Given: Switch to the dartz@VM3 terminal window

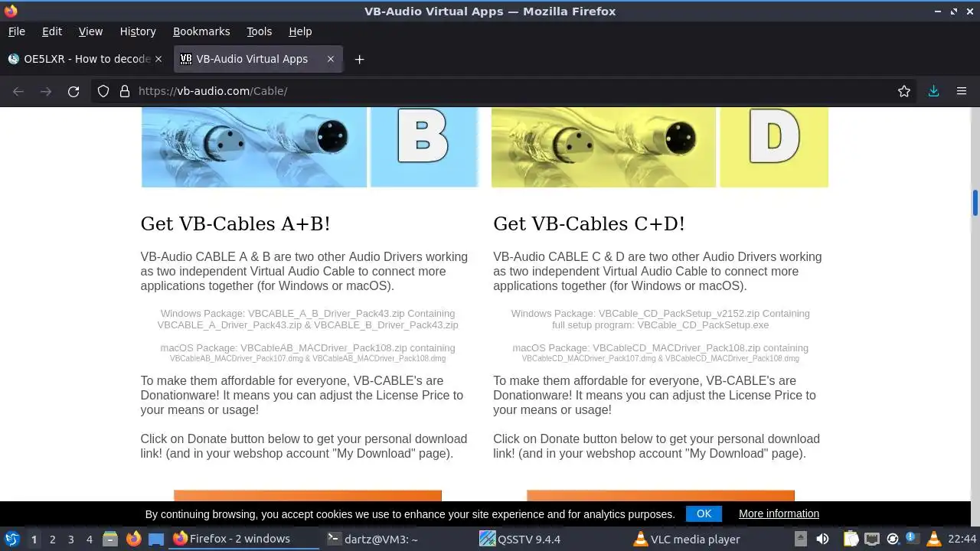Looking at the screenshot, I should coord(398,539).
